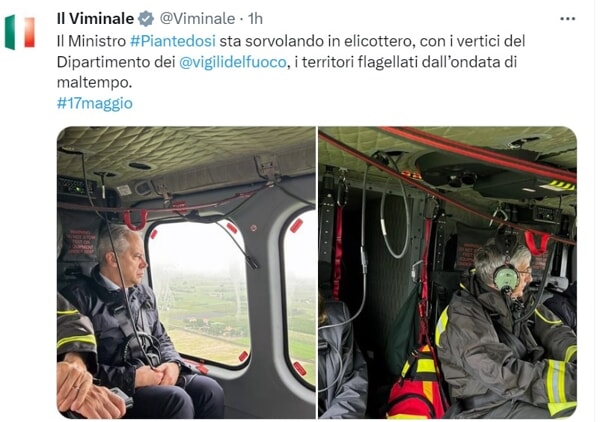Follow the #Piantedosi hashtag
Viewport: 600px width, 422px height.
tap(173, 41)
